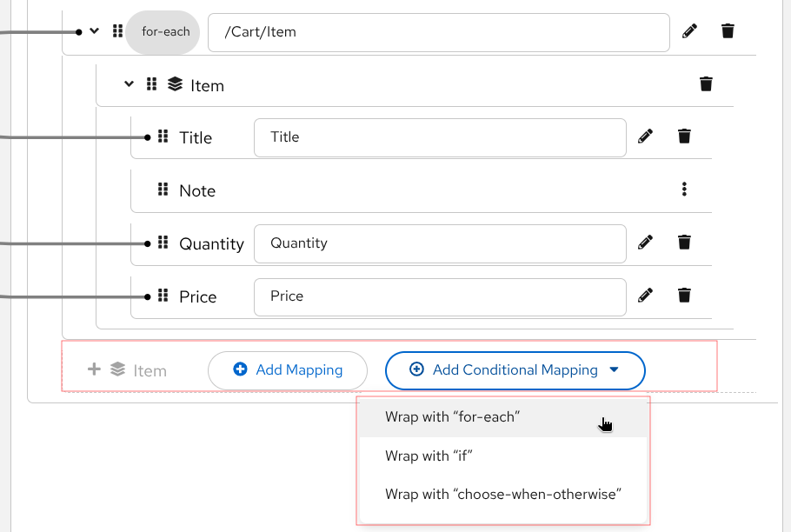This screenshot has height=532, width=791.
Task: Click the pencil icon beside Price
Action: point(645,296)
